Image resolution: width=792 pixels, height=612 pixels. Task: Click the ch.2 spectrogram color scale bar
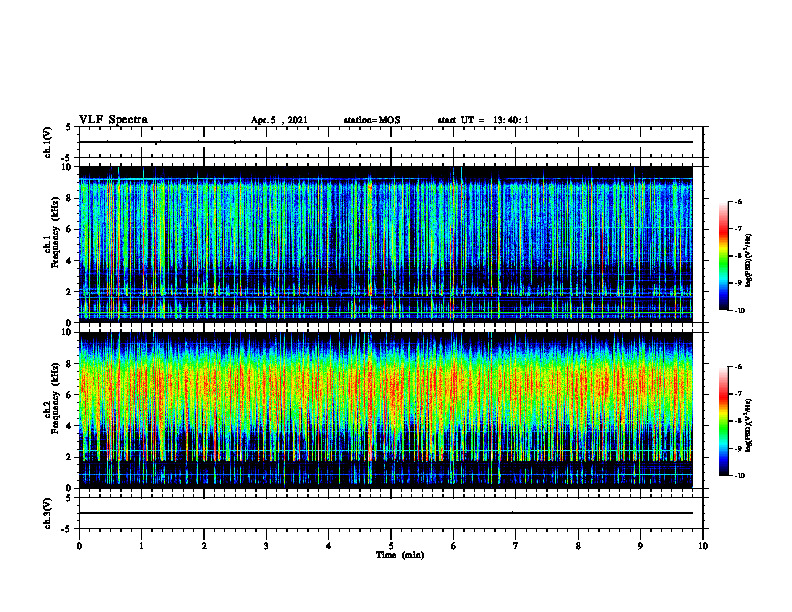click(724, 421)
